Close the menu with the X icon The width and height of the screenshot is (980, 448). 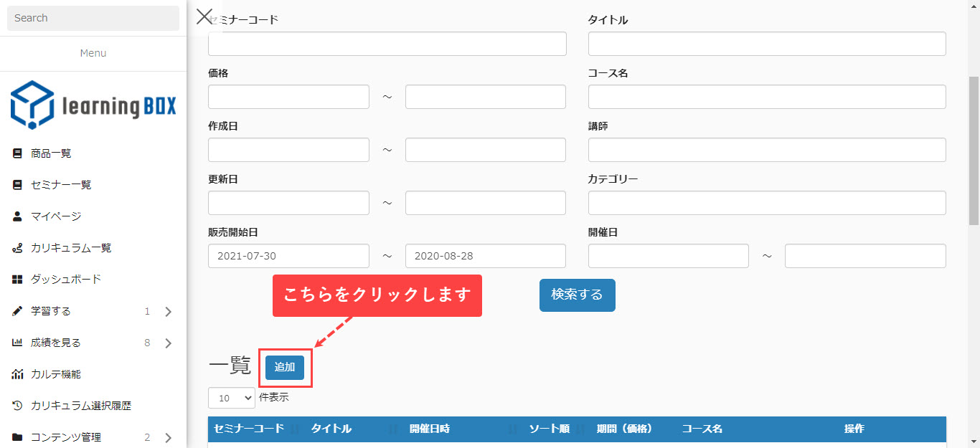tap(204, 16)
